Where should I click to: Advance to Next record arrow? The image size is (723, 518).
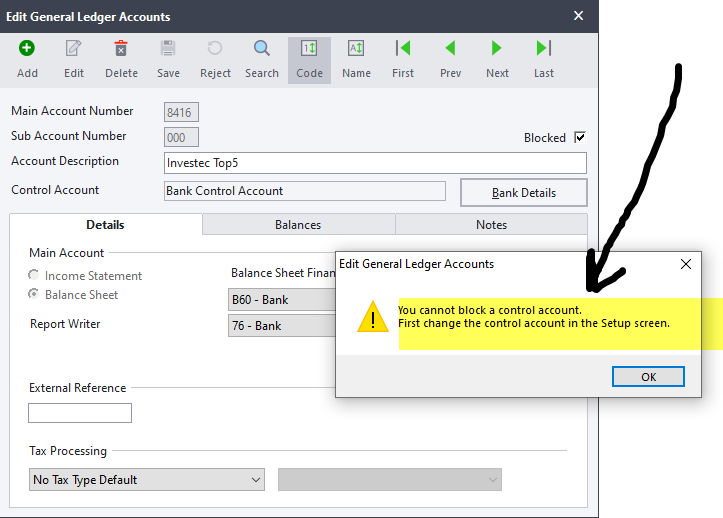pos(497,49)
